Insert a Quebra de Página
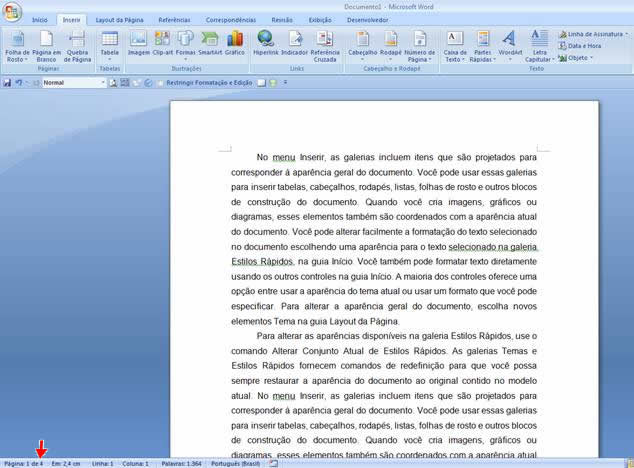634x468 pixels. [x=77, y=47]
